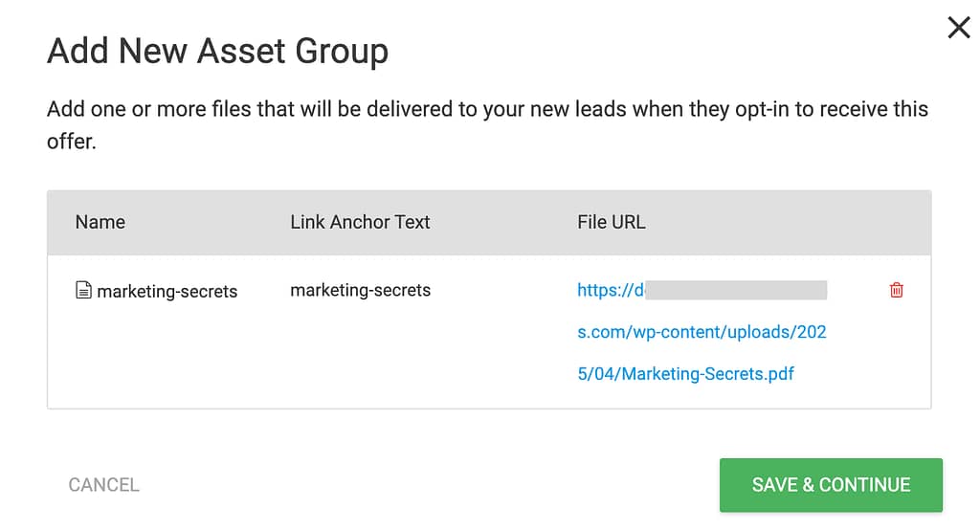
Task: Click the Name column header
Action: pos(100,222)
